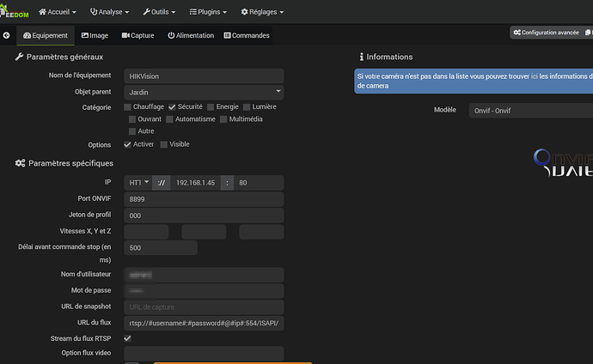Image resolution: width=593 pixels, height=364 pixels.
Task: Follow the 'ici' link in Informations
Action: pyautogui.click(x=534, y=76)
